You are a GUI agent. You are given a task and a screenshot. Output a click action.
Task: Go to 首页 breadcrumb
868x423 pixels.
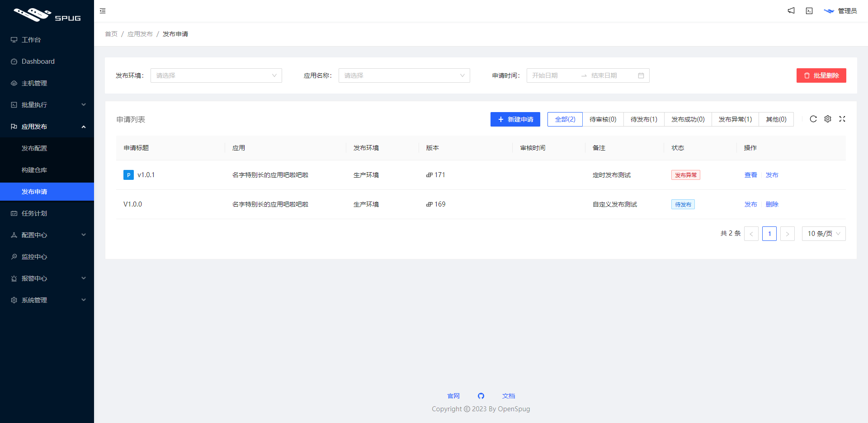point(111,34)
